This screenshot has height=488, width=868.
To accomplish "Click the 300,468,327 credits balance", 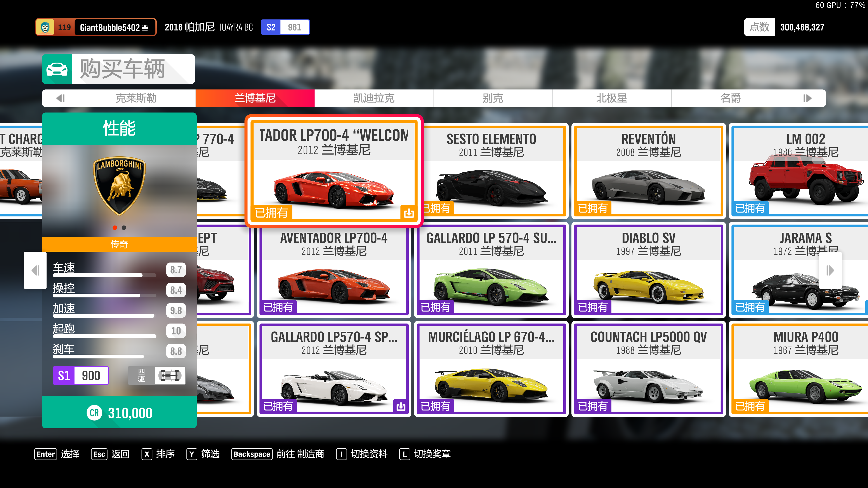I will tap(802, 27).
